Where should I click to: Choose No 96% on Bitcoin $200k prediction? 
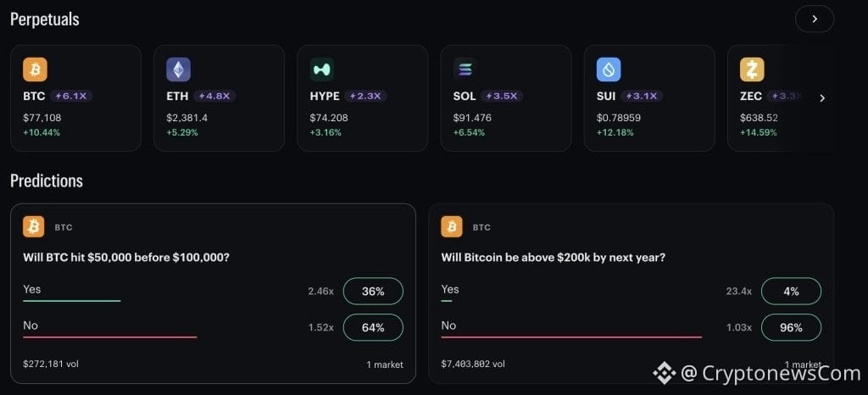791,327
